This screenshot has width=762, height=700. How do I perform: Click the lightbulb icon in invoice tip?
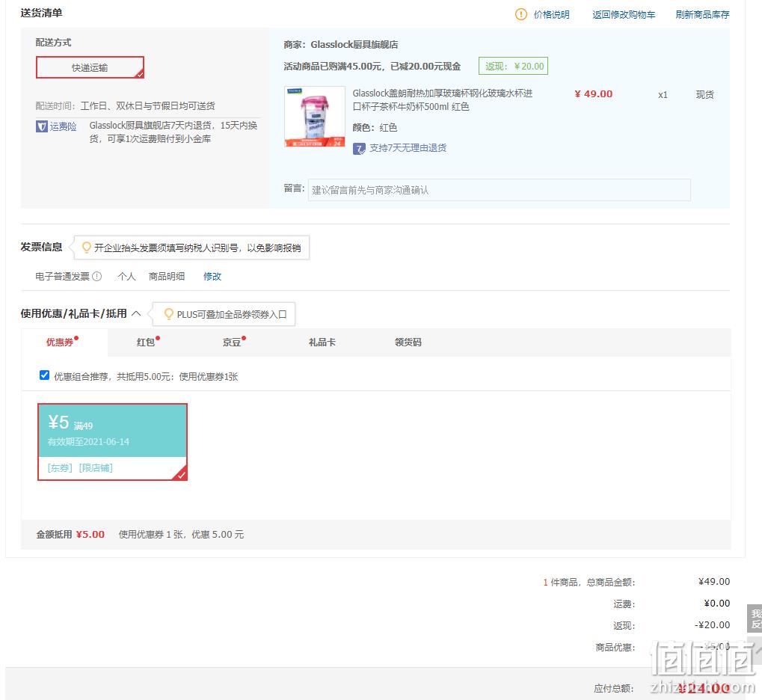[87, 248]
